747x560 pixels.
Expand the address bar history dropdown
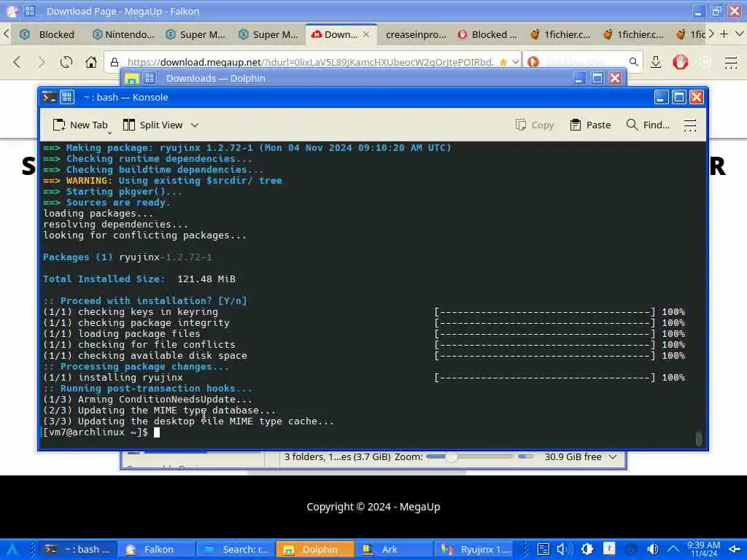point(516,62)
